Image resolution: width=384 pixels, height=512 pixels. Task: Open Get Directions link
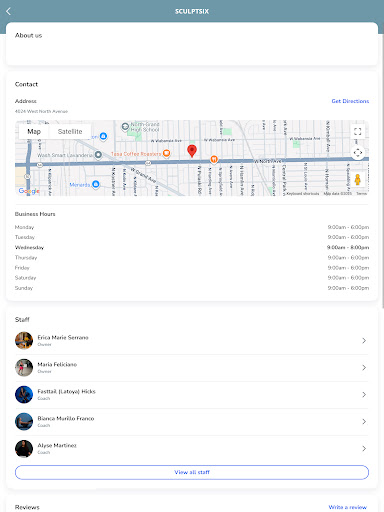[350, 101]
